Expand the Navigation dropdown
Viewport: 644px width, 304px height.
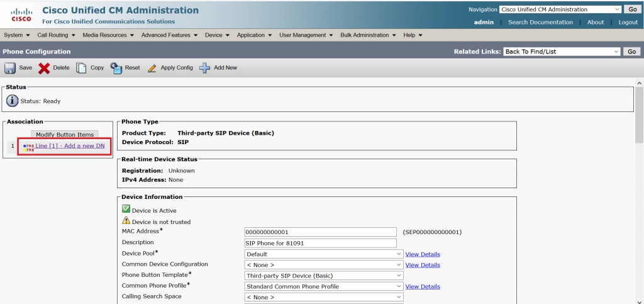click(560, 9)
